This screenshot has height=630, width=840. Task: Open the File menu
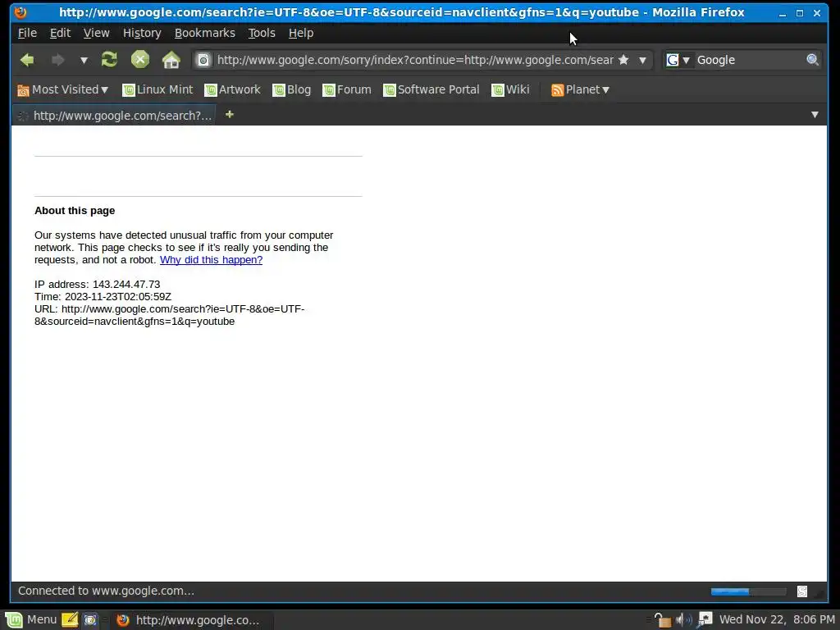(27, 33)
